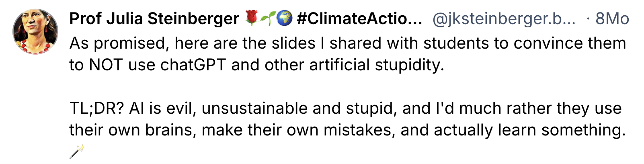Click the phrase "artificial stupidity"
Screen dimensions: 644x164
tap(377, 65)
